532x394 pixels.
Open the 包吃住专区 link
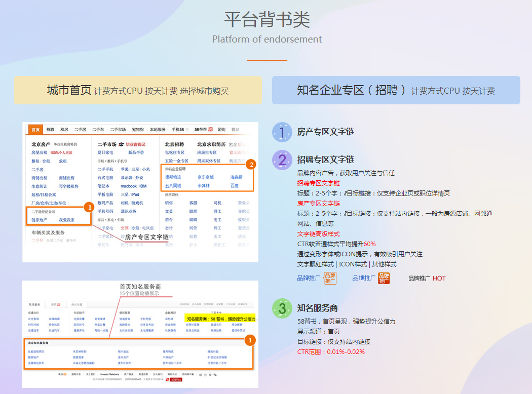175,152
